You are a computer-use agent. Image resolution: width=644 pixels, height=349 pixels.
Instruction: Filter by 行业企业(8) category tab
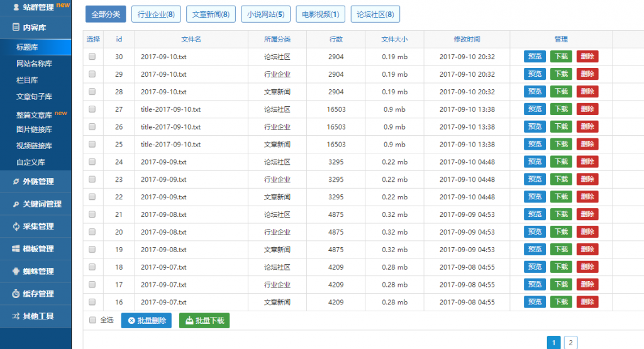[x=157, y=14]
